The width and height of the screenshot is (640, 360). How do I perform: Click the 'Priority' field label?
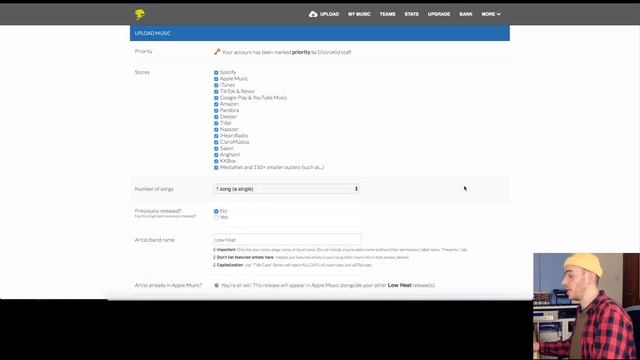pyautogui.click(x=143, y=51)
